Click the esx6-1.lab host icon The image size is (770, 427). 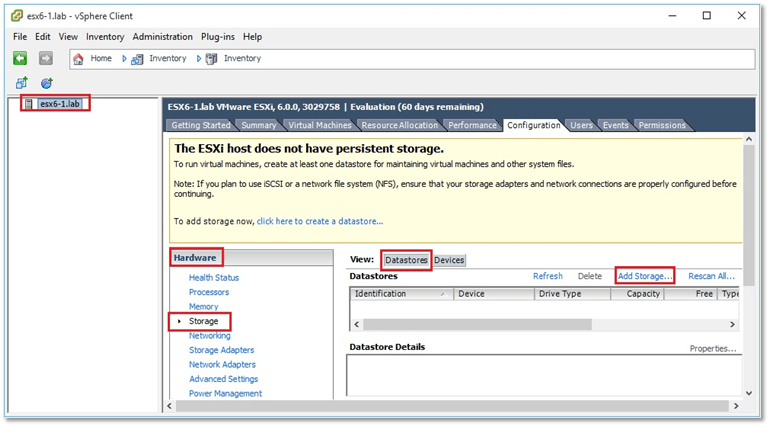click(x=29, y=104)
